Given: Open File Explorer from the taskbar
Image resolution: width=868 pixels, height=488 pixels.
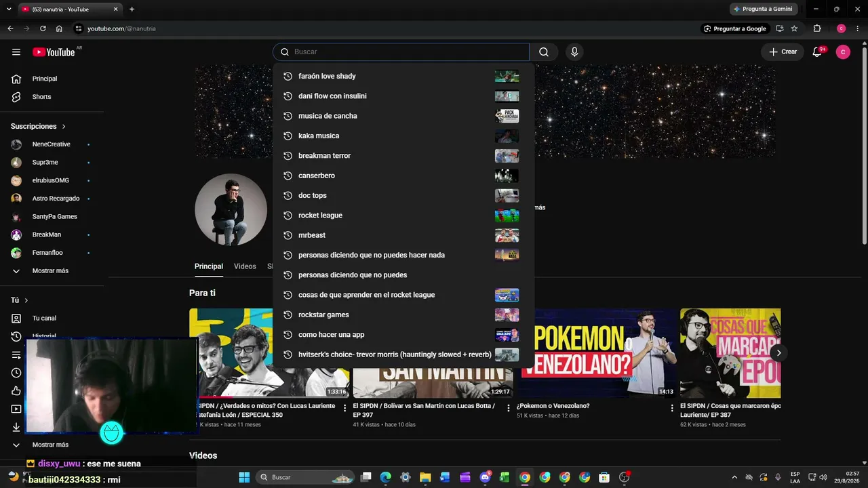Looking at the screenshot, I should pos(425,477).
